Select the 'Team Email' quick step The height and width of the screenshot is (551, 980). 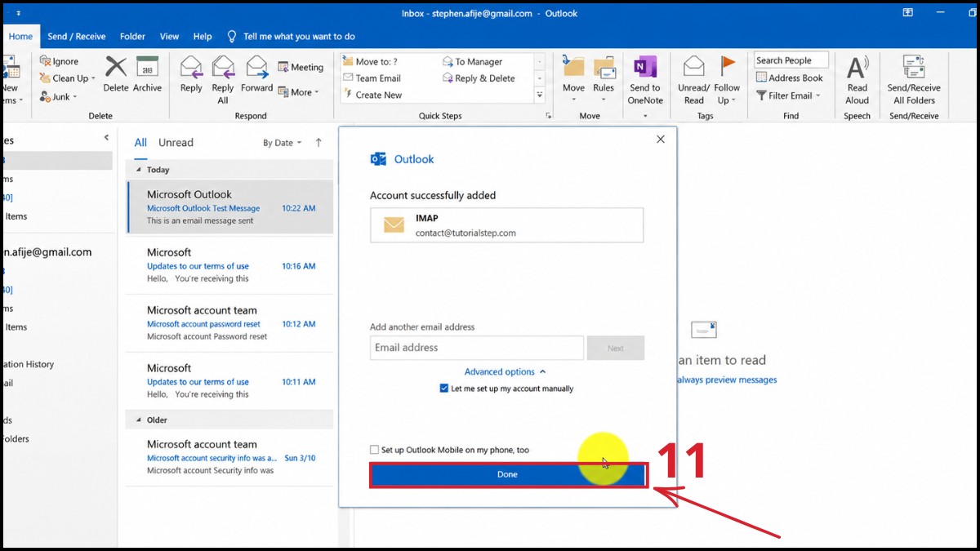372,78
